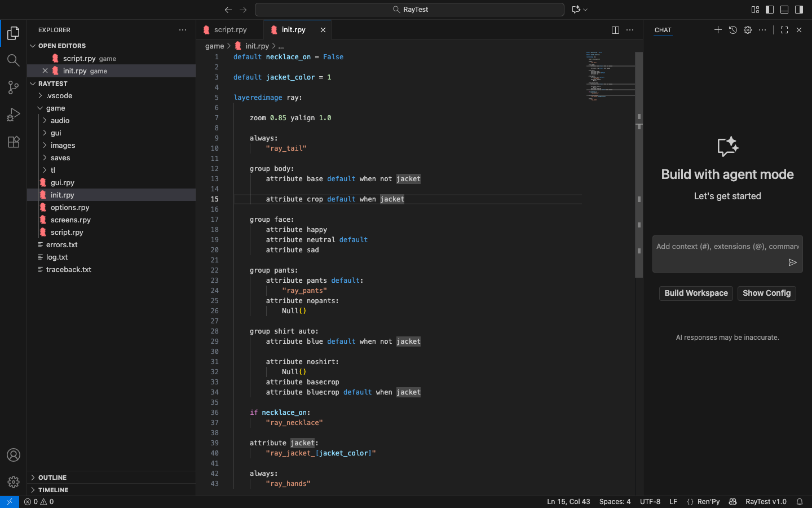Image resolution: width=812 pixels, height=508 pixels.
Task: Switch to the script.rpy tab
Action: pyautogui.click(x=230, y=30)
